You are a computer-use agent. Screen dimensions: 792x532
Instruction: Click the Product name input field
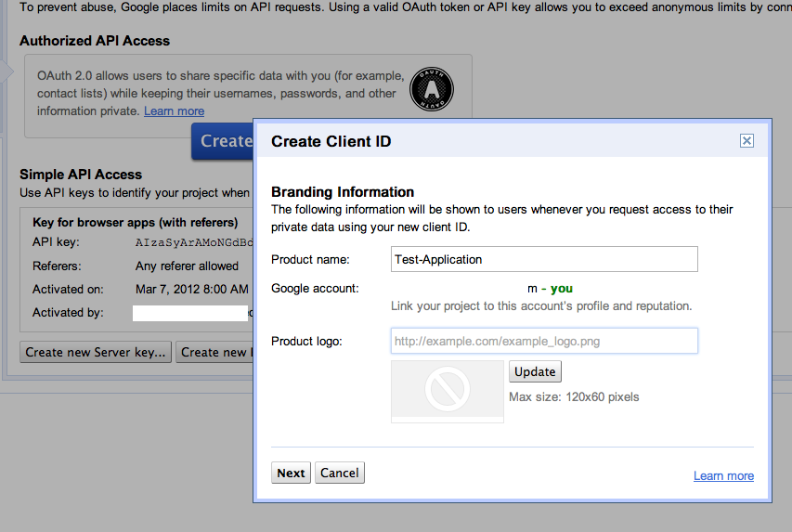click(544, 259)
